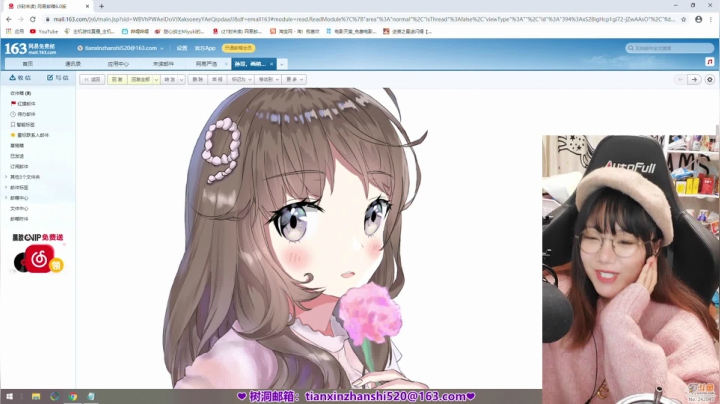Click the 写信 compose button
Viewport: 720px width, 404px height.
(57, 78)
